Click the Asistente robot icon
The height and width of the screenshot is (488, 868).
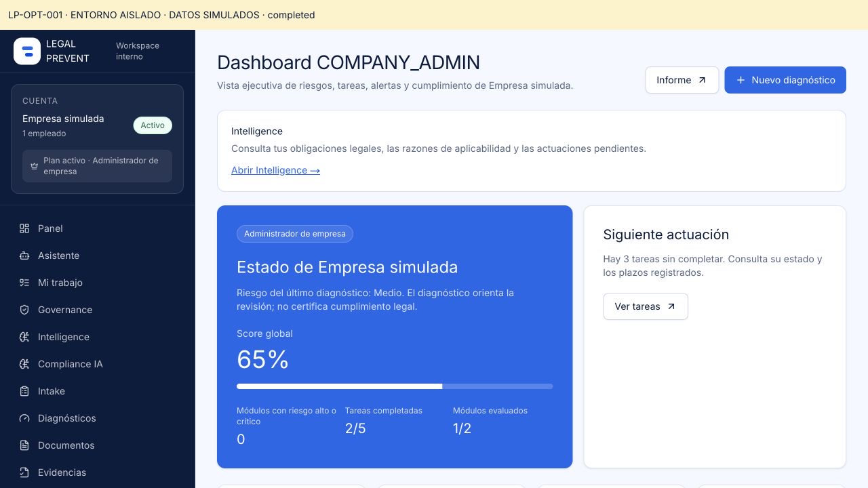pos(24,256)
